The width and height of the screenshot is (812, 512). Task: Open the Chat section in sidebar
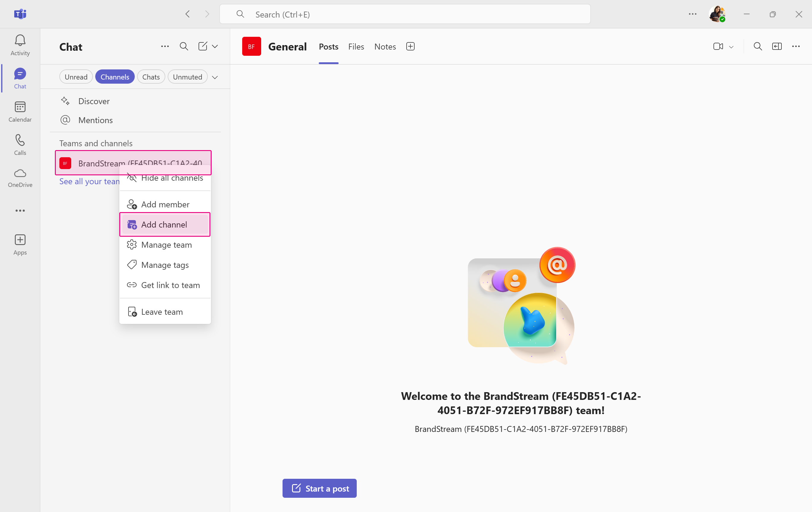point(20,78)
